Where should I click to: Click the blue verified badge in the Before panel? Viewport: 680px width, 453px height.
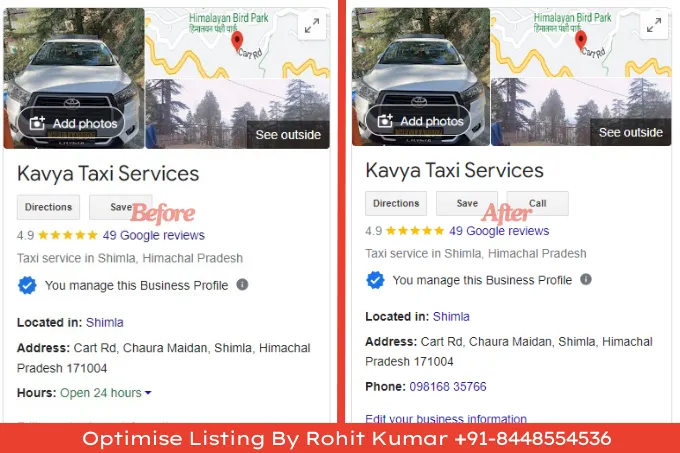coord(27,285)
